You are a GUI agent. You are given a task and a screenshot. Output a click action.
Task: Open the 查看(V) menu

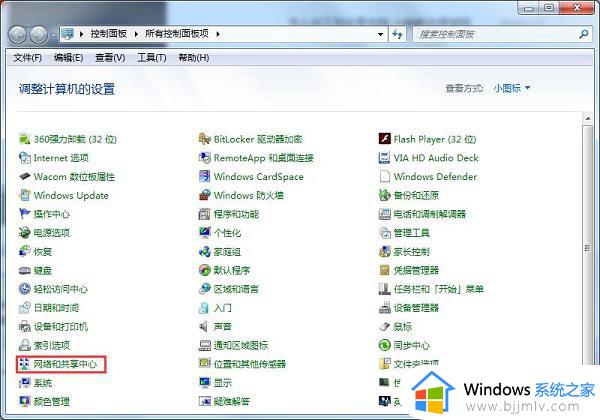[x=110, y=58]
